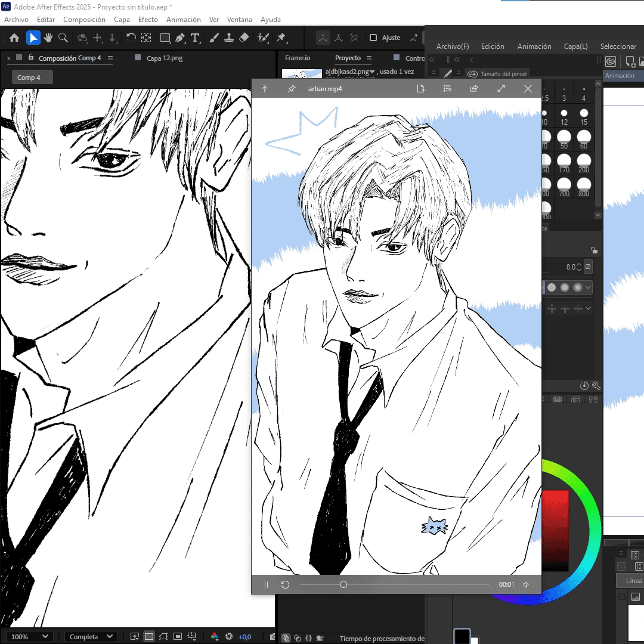Click the Home icon in After Effects toolbar
The height and width of the screenshot is (644, 644).
click(14, 38)
